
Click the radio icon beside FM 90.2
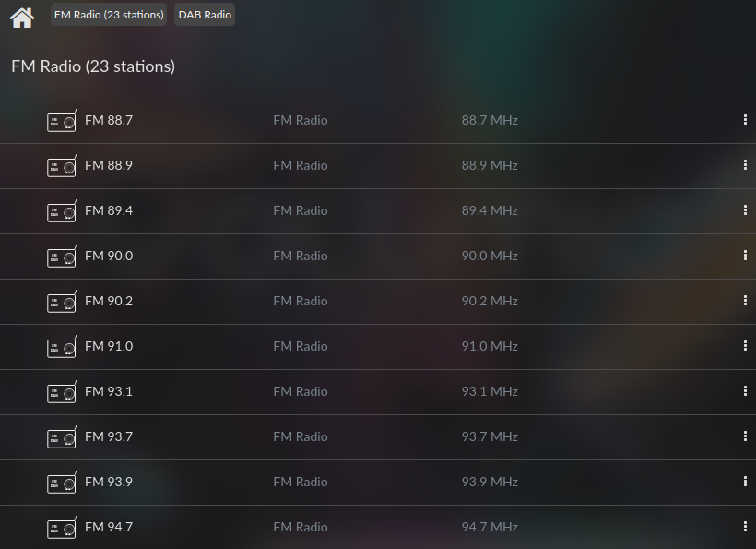[62, 302]
